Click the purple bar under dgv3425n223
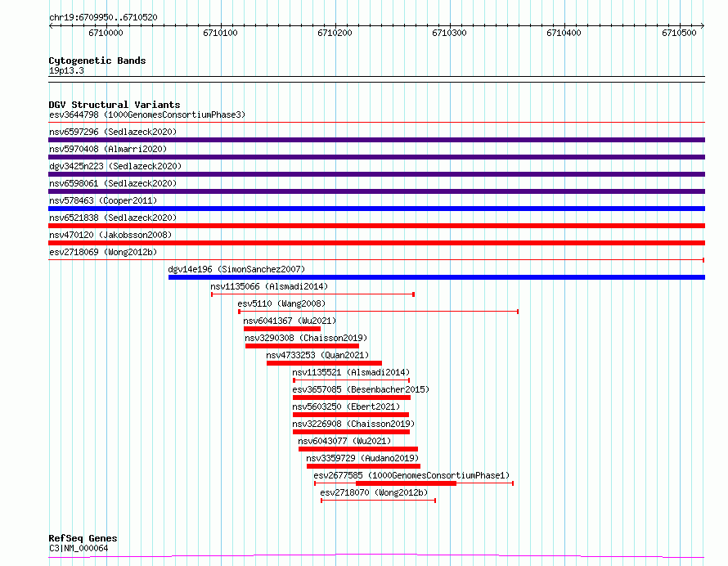This screenshot has height=566, width=728. click(x=376, y=174)
